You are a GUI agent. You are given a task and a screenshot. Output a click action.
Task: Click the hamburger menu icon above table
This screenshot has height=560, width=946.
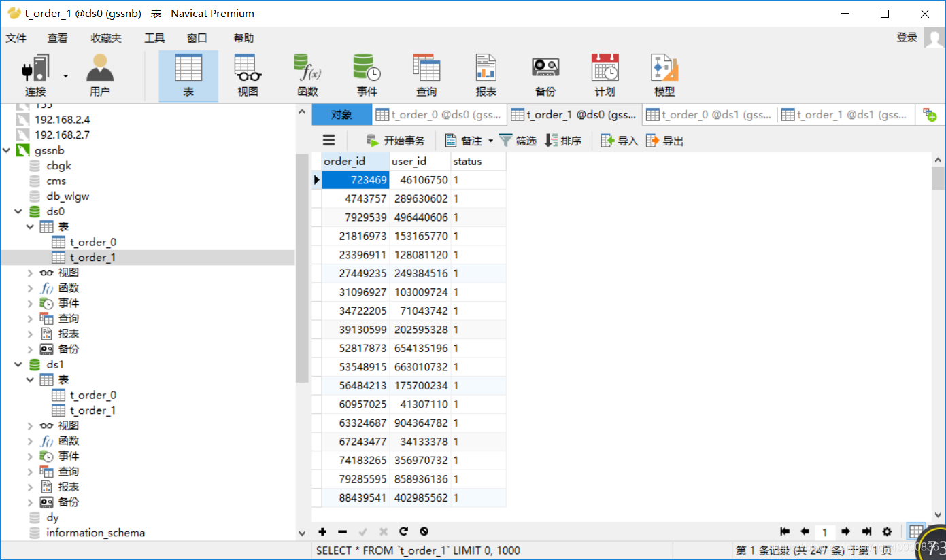click(329, 140)
